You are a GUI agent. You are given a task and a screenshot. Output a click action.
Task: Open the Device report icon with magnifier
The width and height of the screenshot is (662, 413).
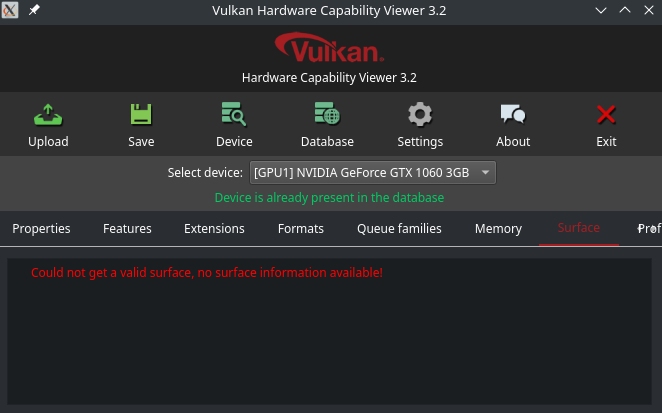coord(234,114)
